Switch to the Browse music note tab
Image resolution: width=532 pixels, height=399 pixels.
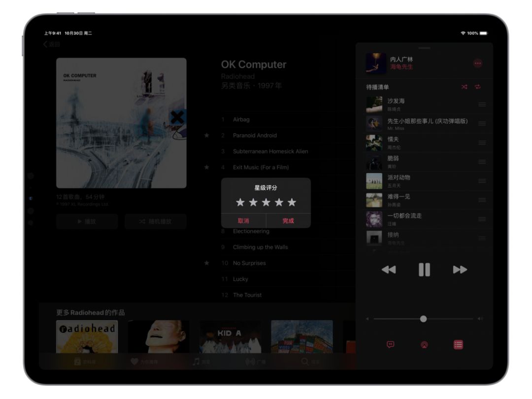201,362
